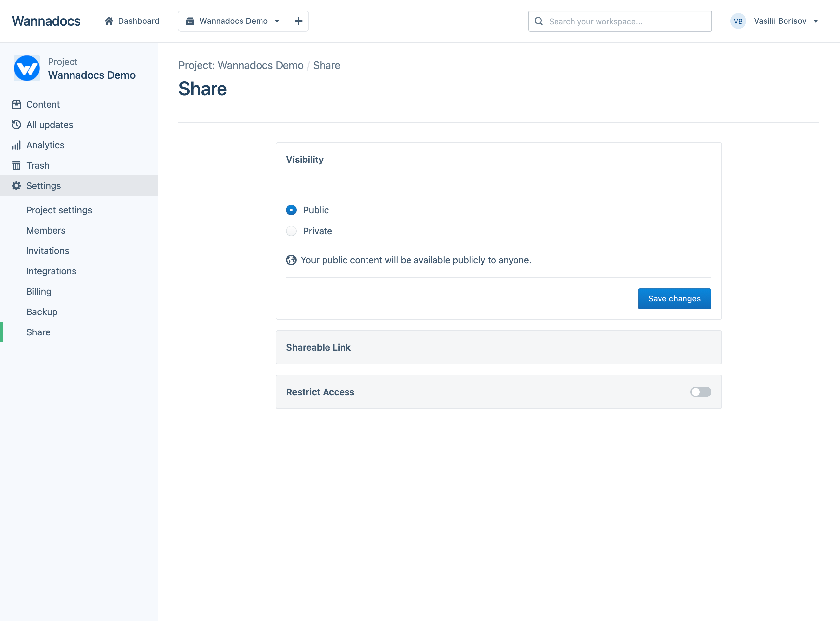
Task: Click the search magnifier icon
Action: (x=538, y=21)
